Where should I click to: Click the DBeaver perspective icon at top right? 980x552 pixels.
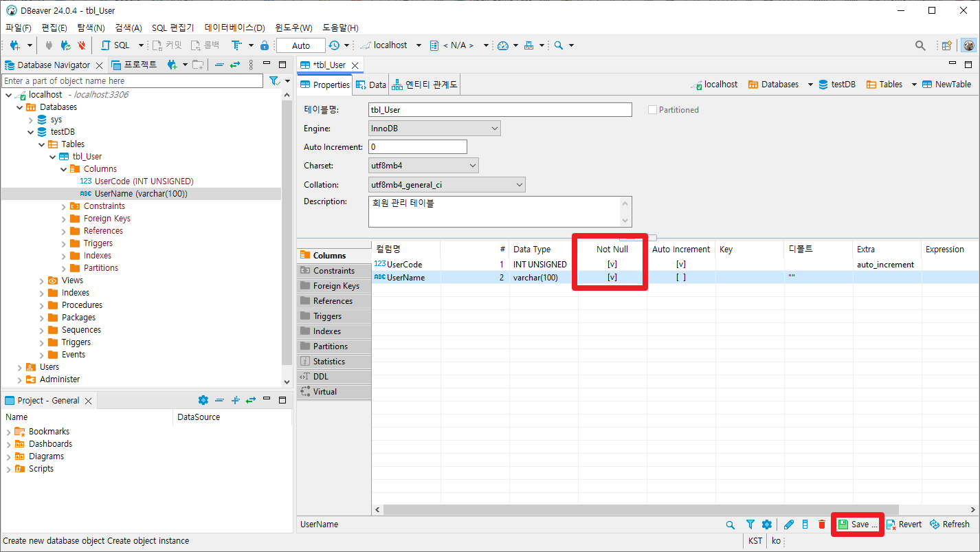[969, 45]
